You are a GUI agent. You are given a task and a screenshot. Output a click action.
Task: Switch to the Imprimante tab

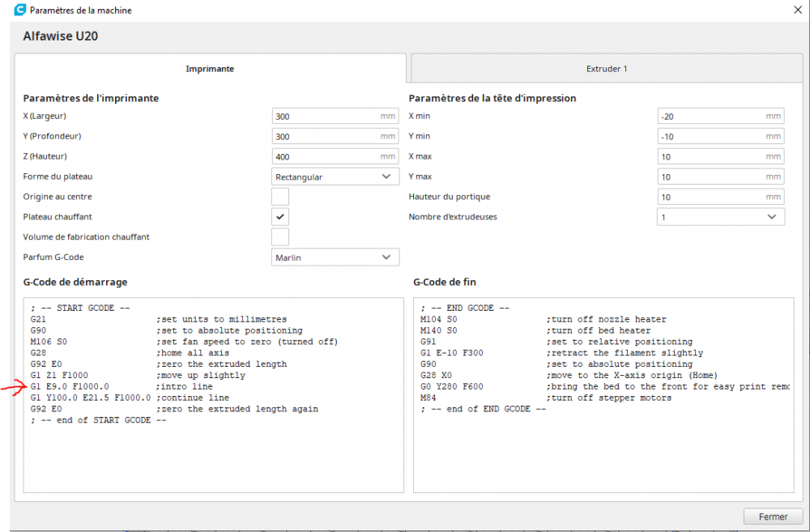click(210, 69)
